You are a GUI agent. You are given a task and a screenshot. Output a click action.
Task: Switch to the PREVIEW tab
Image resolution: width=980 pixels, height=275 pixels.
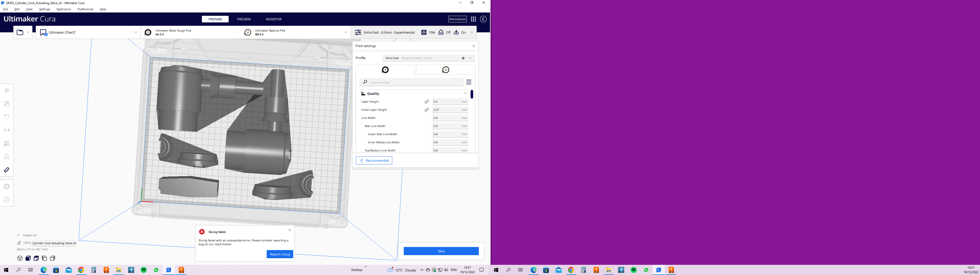coord(243,19)
